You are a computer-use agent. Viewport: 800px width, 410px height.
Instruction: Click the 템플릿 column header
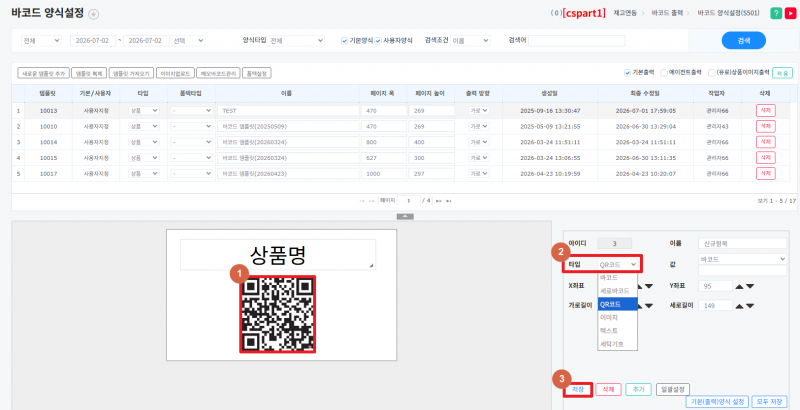point(48,93)
